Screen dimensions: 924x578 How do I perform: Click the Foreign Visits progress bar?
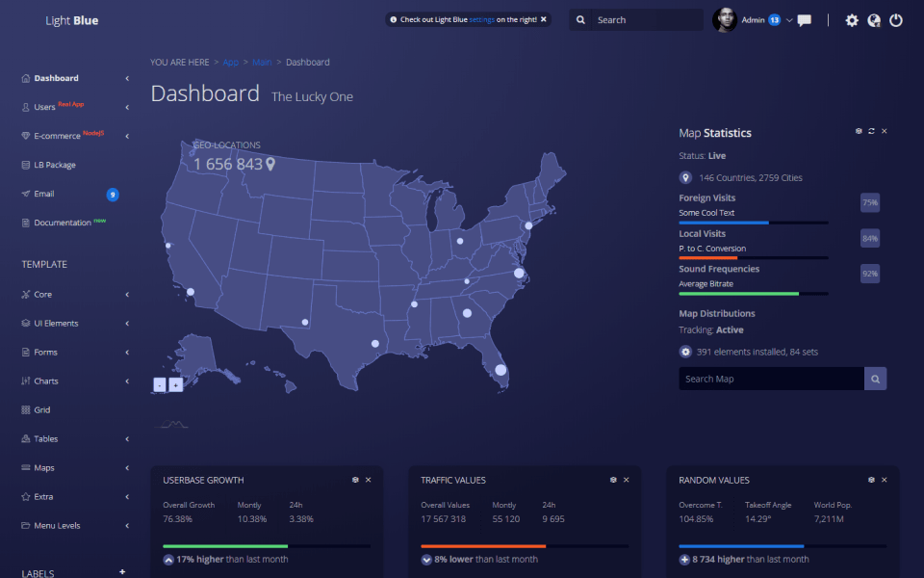754,223
